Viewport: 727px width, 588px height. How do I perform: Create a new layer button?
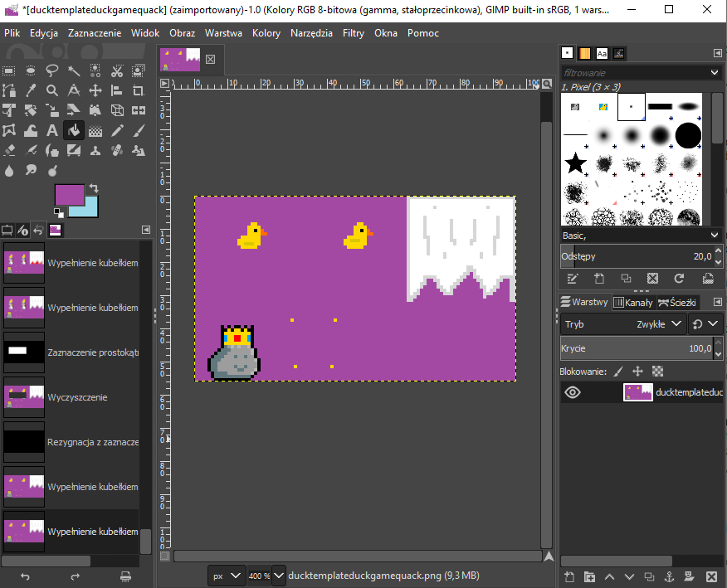569,577
